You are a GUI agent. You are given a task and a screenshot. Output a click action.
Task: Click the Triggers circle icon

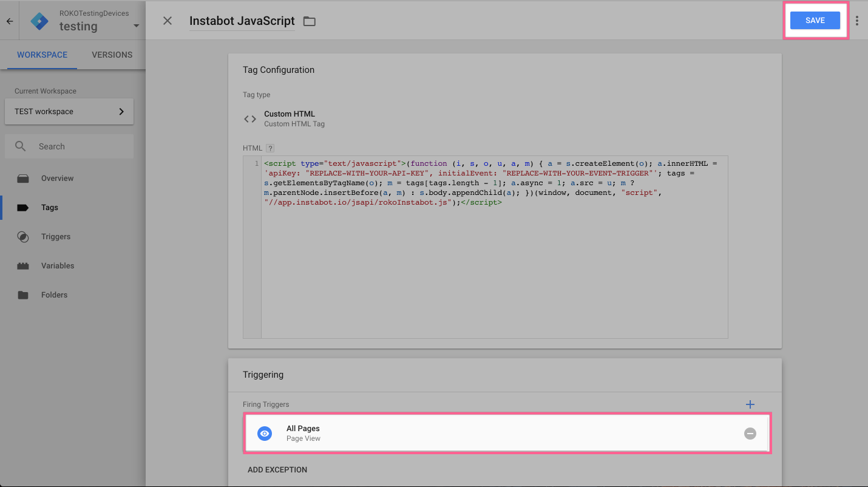[x=23, y=237]
